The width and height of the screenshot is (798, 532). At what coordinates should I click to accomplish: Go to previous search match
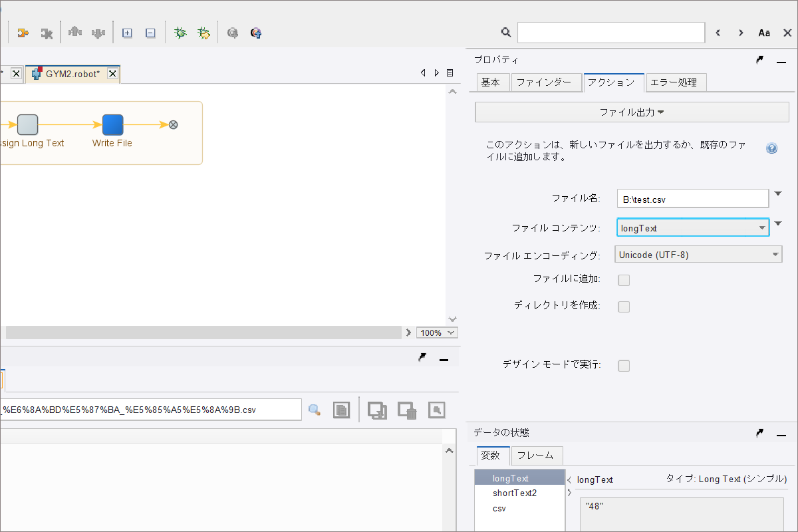[x=718, y=33]
